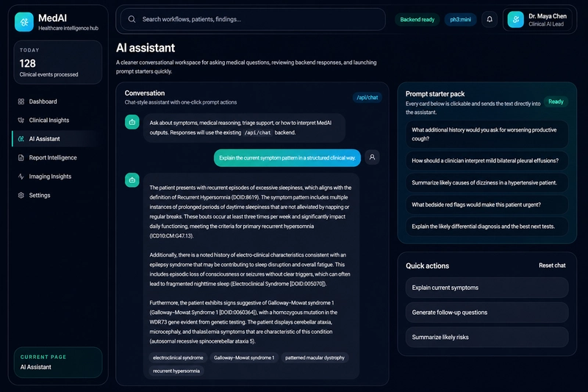Click the Clinical Insights stethoscope icon
588x392 pixels.
point(21,120)
